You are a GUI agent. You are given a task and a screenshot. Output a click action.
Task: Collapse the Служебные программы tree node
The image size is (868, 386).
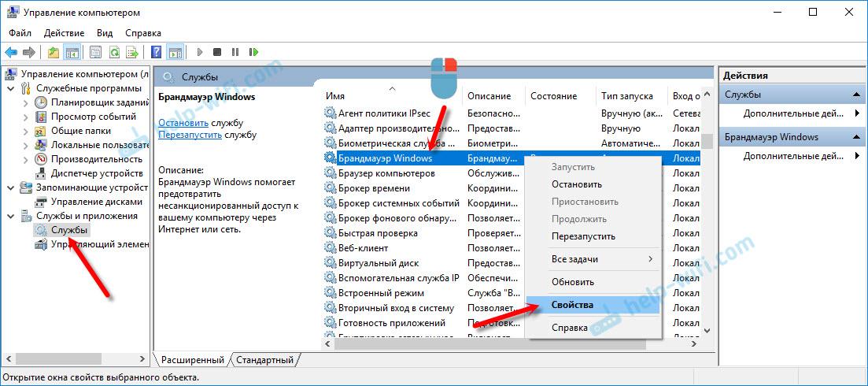click(11, 88)
